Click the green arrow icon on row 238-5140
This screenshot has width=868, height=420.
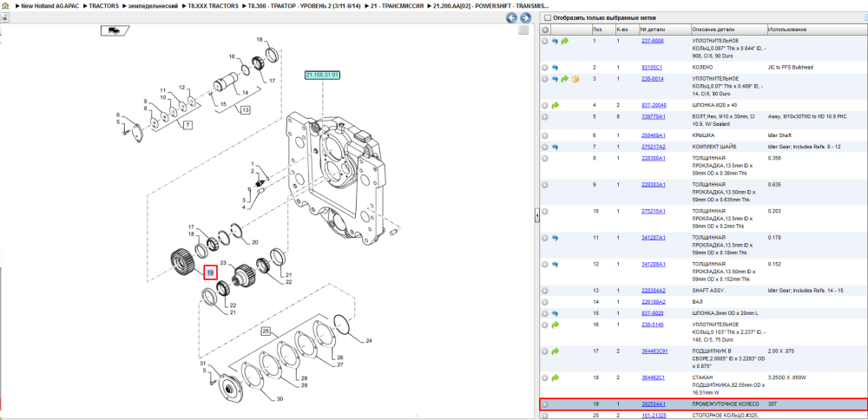(x=556, y=325)
